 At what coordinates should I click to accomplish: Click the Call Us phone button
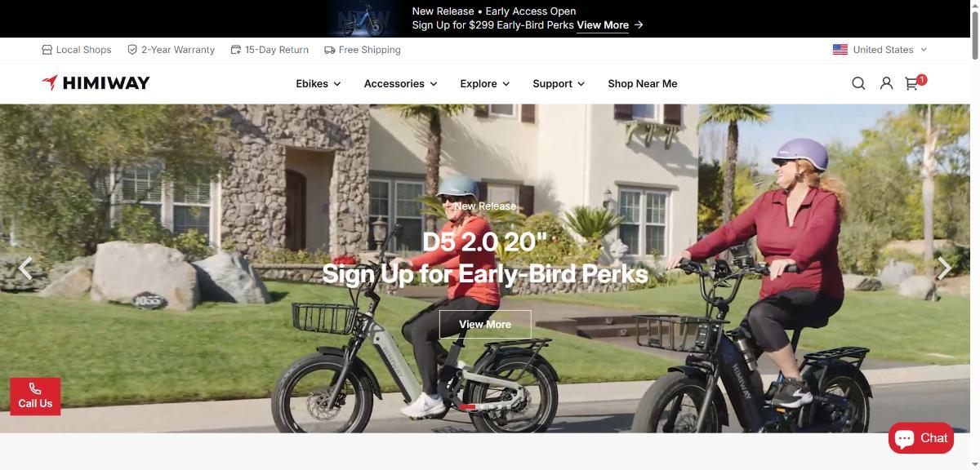click(35, 397)
